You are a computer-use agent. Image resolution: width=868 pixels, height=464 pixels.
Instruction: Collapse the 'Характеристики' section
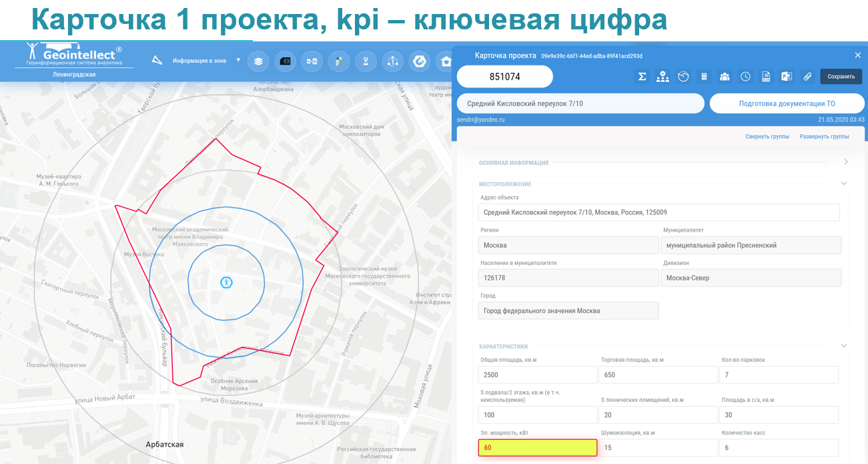pyautogui.click(x=844, y=346)
